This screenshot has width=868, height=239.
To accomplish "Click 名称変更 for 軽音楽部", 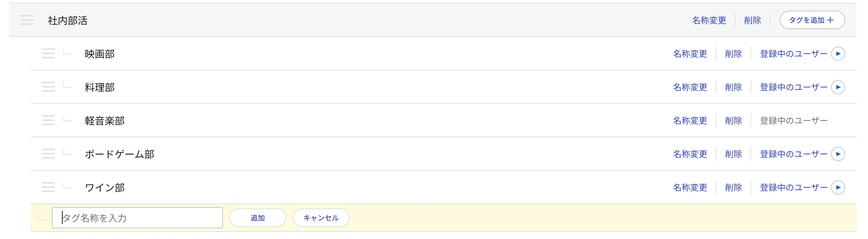I will click(x=690, y=121).
